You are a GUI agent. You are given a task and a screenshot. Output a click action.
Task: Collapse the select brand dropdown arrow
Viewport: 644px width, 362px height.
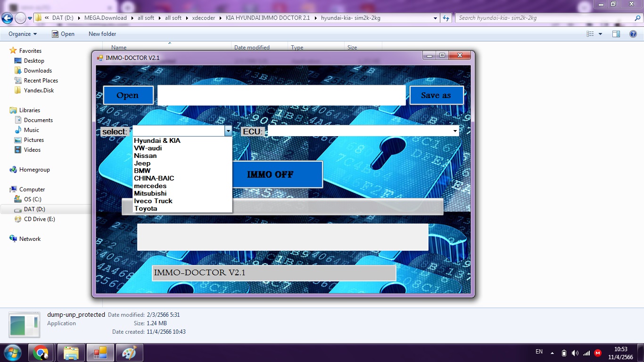(228, 131)
